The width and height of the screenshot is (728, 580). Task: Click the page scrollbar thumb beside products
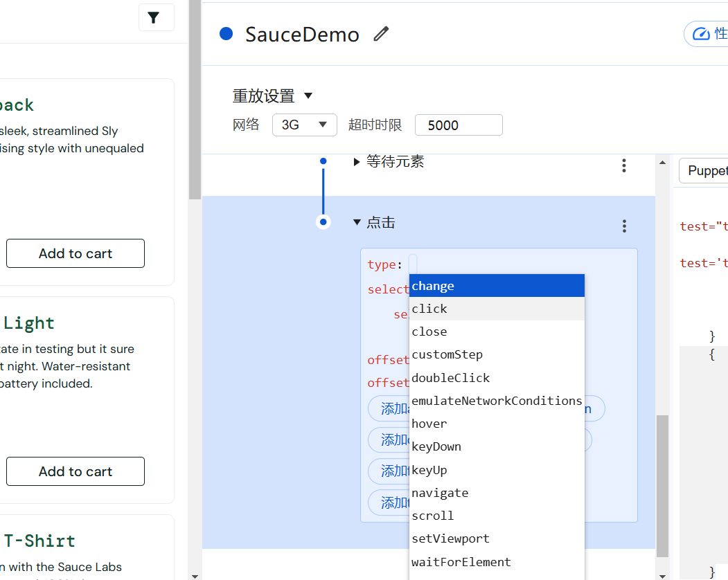click(x=195, y=100)
